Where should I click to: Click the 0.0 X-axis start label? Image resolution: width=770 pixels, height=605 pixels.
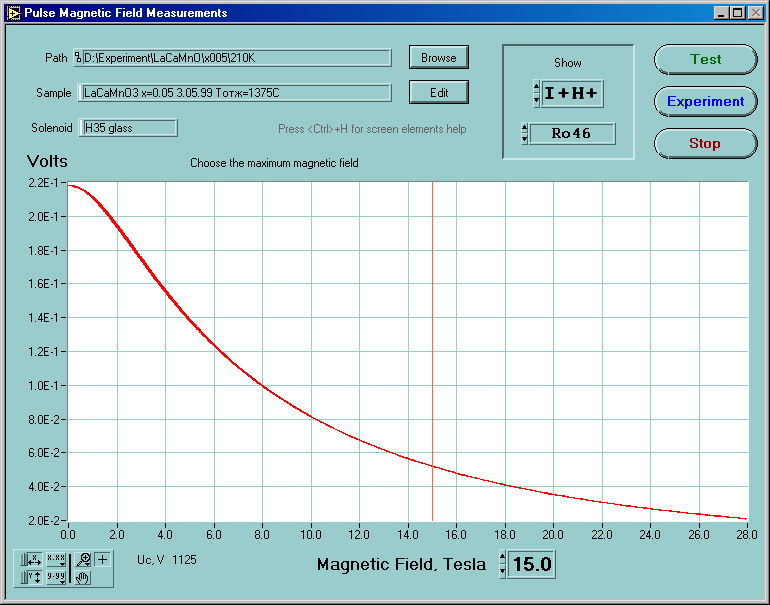(x=68, y=535)
